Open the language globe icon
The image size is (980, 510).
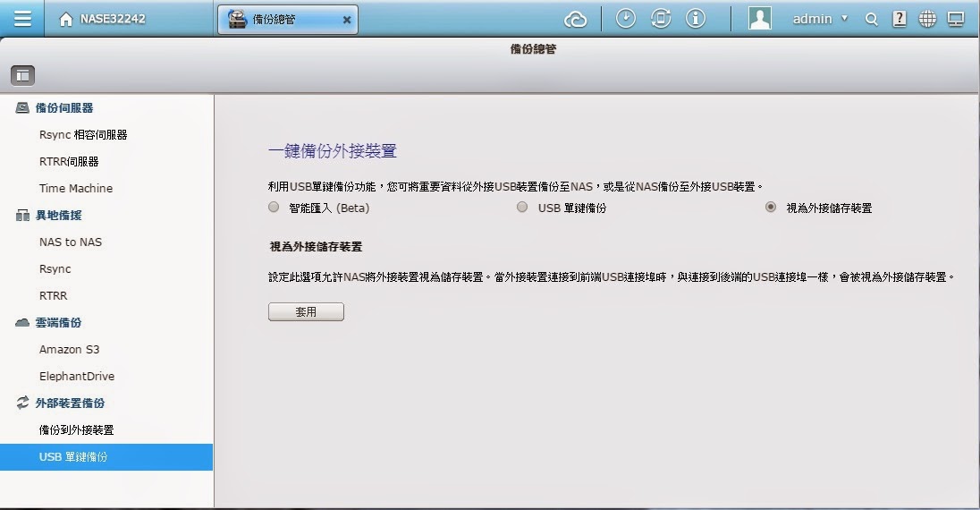[927, 19]
